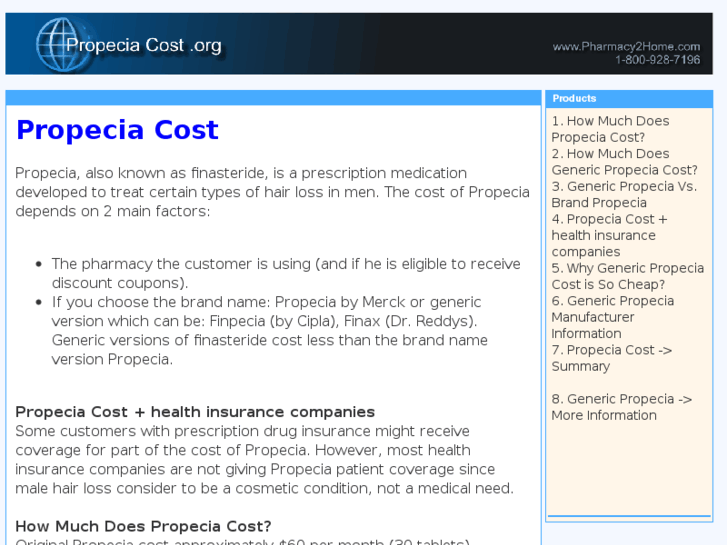
Task: Open the Propecia Cost .org site title
Action: [x=144, y=45]
